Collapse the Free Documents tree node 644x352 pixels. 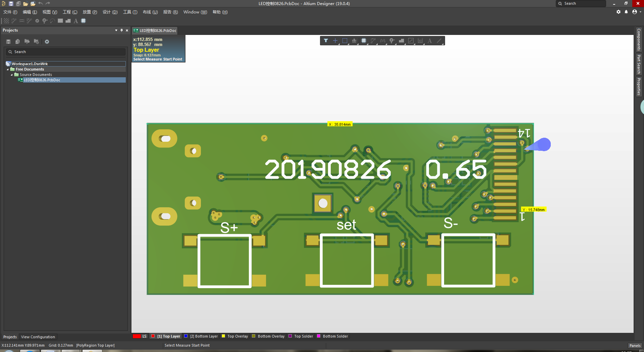click(x=8, y=69)
